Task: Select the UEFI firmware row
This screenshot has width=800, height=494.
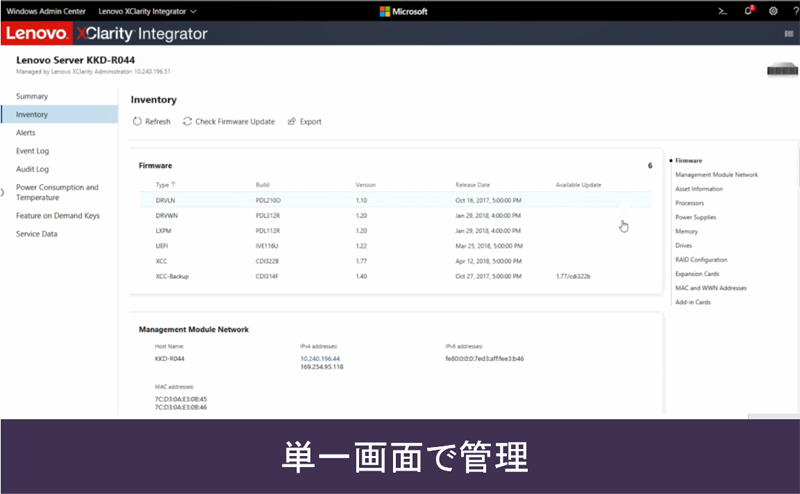Action: (x=395, y=246)
